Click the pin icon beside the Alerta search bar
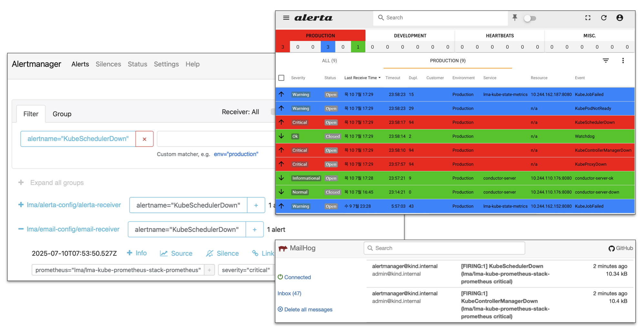Viewport: 644px width, 330px height. click(515, 18)
